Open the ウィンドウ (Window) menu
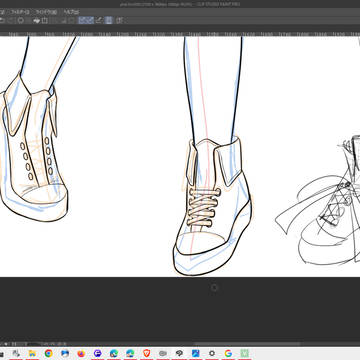This screenshot has width=360, height=360. (x=46, y=12)
